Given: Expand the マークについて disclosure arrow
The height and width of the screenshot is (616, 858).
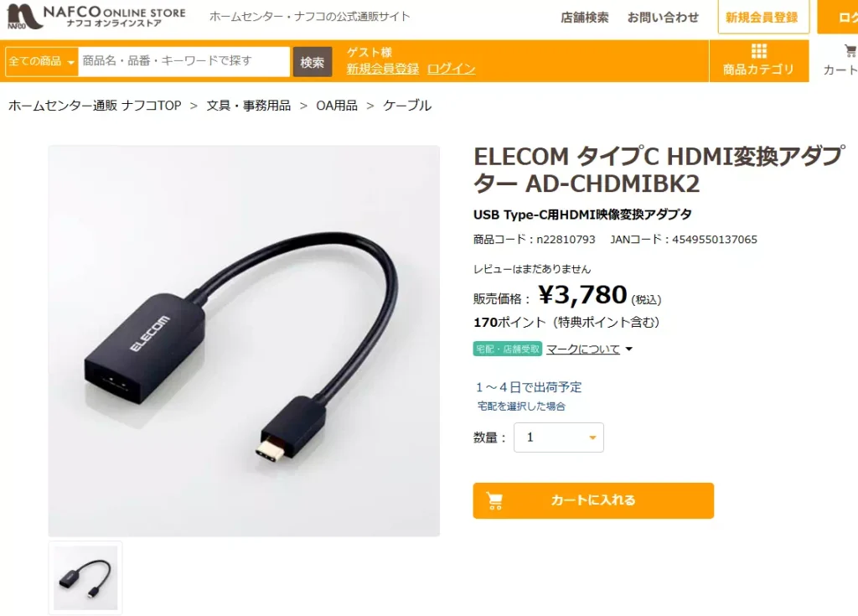Looking at the screenshot, I should [x=628, y=349].
